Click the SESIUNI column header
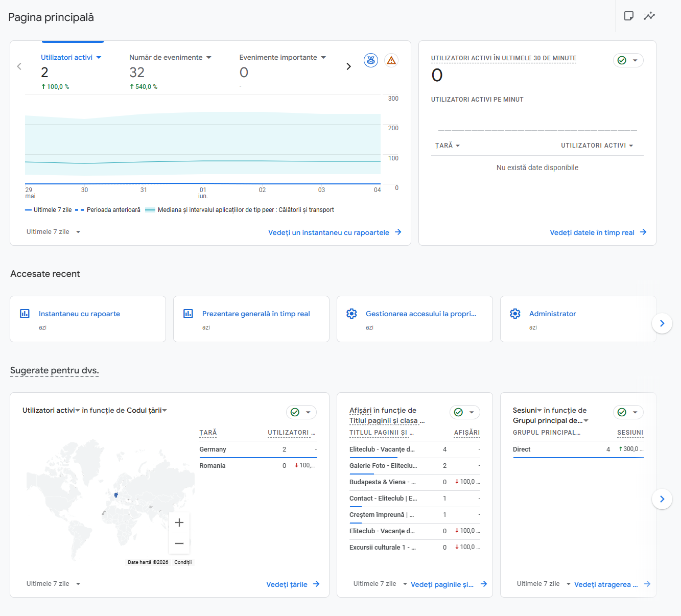681x616 pixels. 630,433
